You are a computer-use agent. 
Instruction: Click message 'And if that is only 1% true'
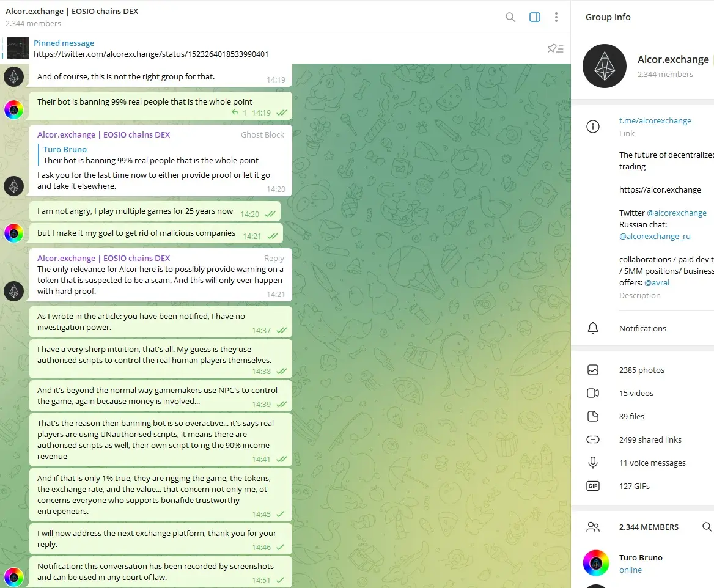[x=160, y=495]
